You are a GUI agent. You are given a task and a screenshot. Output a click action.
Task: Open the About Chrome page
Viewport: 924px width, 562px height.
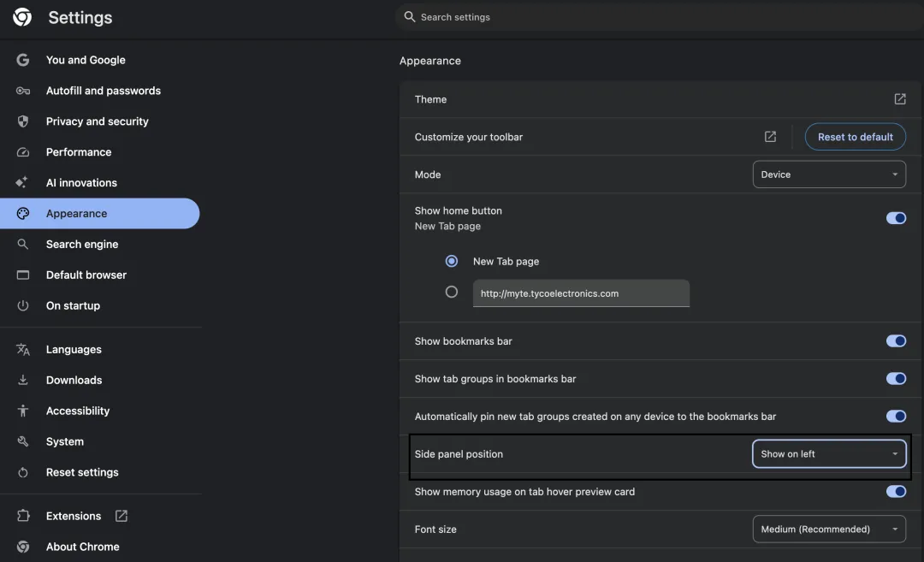82,547
